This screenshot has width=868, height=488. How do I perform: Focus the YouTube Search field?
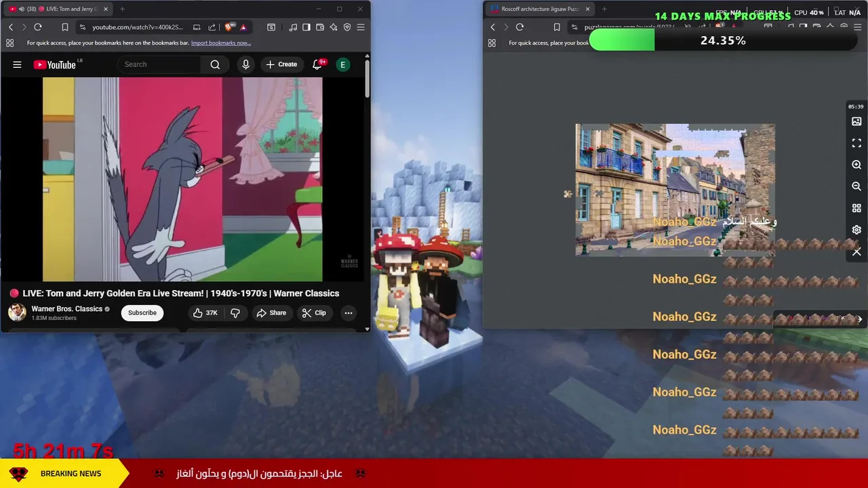point(159,64)
